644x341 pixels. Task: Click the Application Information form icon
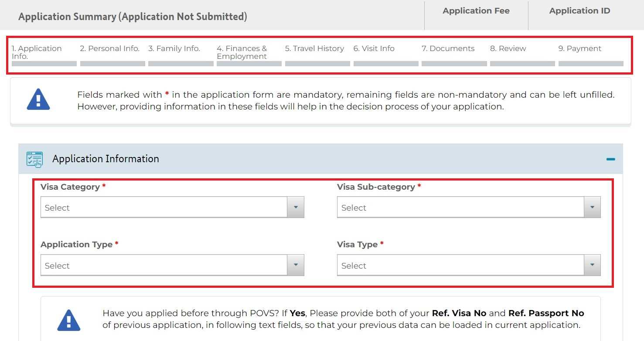tap(34, 159)
